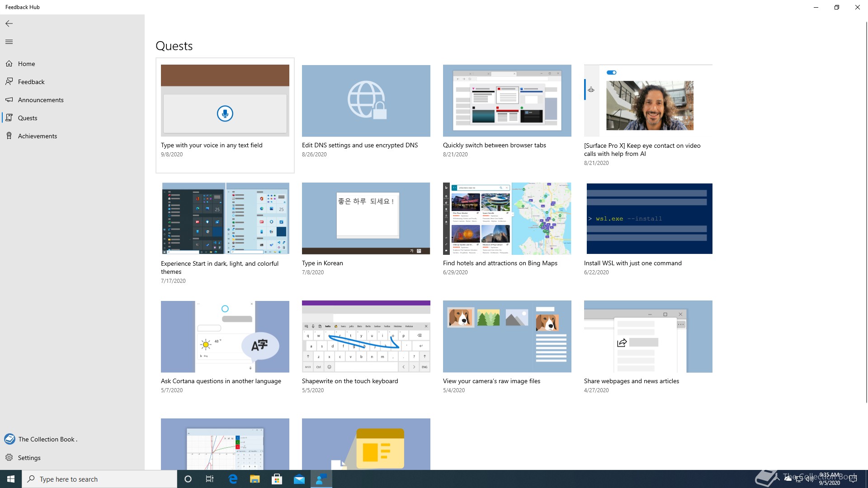868x488 pixels.
Task: Open Share webpages quest thumbnail
Action: 648,337
